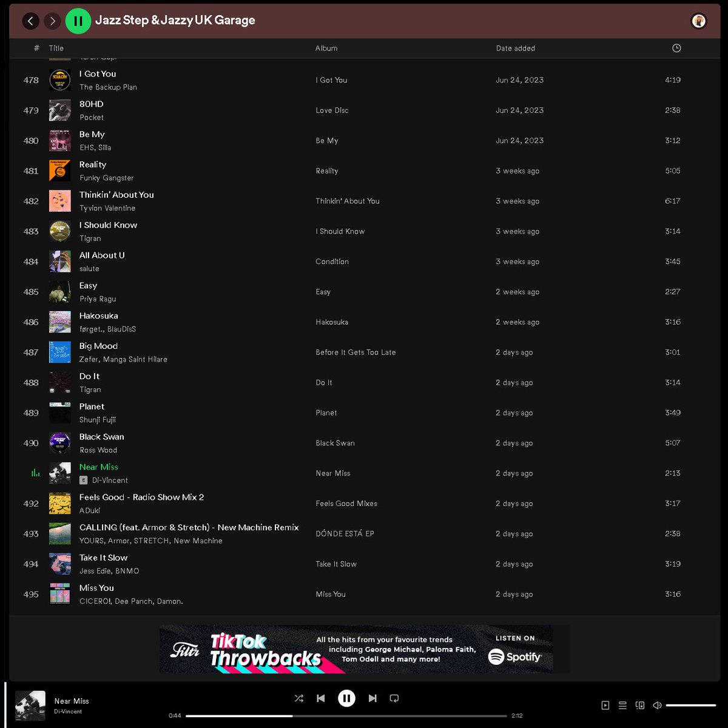The height and width of the screenshot is (728, 728).
Task: Click the now playing album art
Action: pyautogui.click(x=30, y=705)
